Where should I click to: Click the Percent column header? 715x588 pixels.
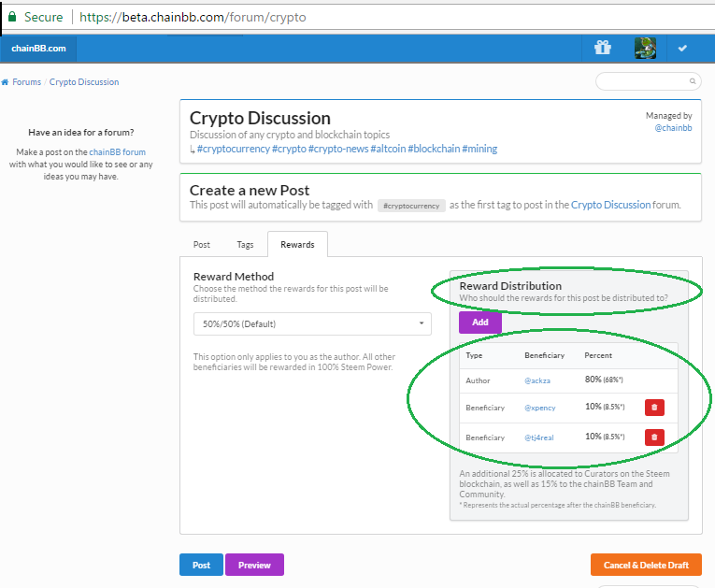coord(598,355)
